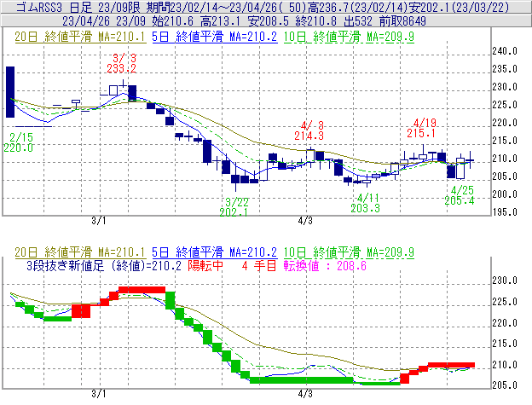Click the low value 安202.1(23/03/22)

[460, 7]
